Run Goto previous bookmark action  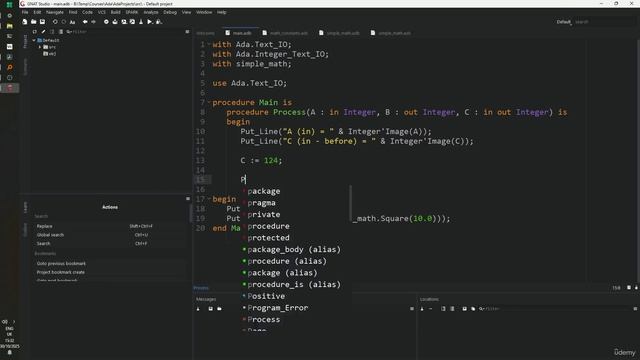(109, 263)
